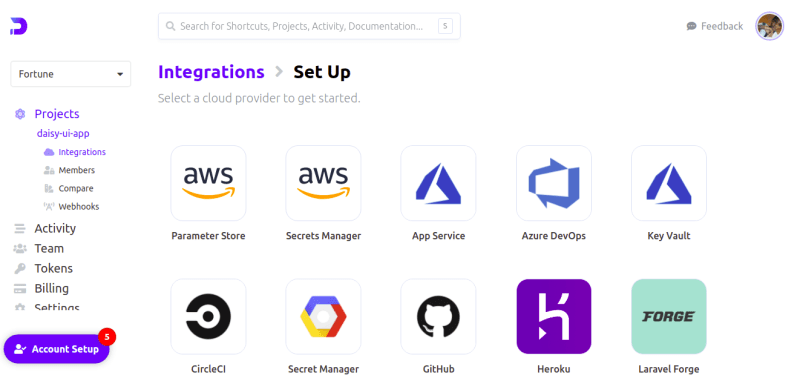The image size is (800, 375).
Task: Choose the Azure DevOps icon
Action: (554, 183)
